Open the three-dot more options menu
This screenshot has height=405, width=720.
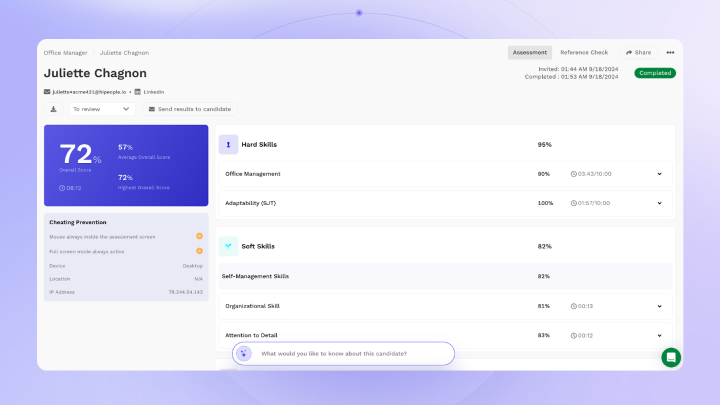670,52
